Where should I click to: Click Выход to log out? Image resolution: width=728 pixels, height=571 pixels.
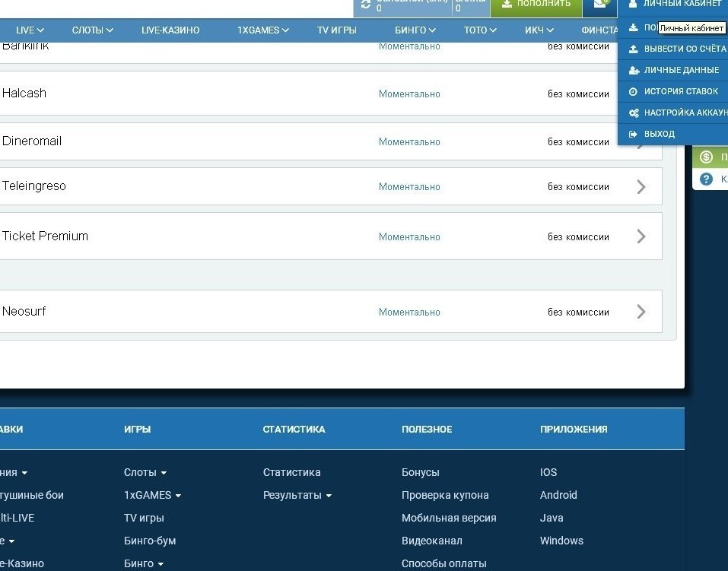click(672, 134)
